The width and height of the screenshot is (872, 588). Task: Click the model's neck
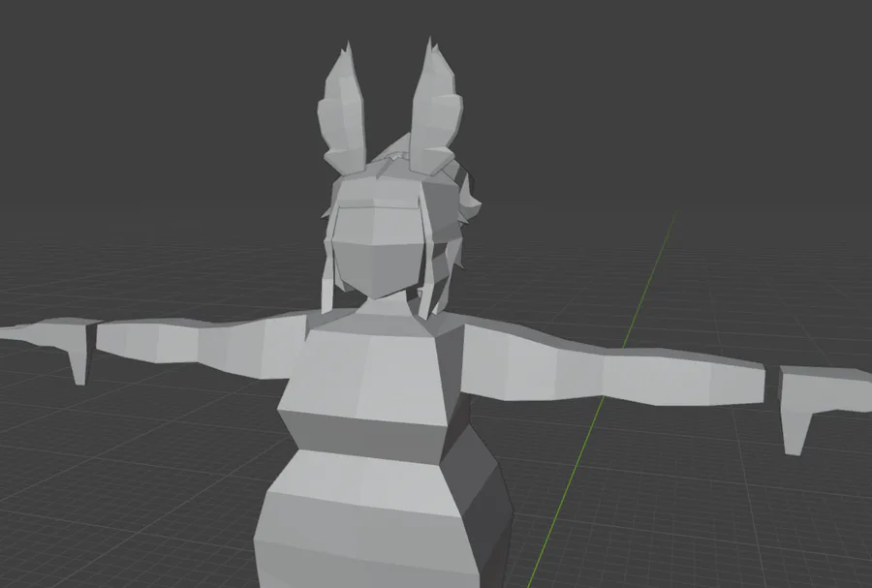coord(388,310)
